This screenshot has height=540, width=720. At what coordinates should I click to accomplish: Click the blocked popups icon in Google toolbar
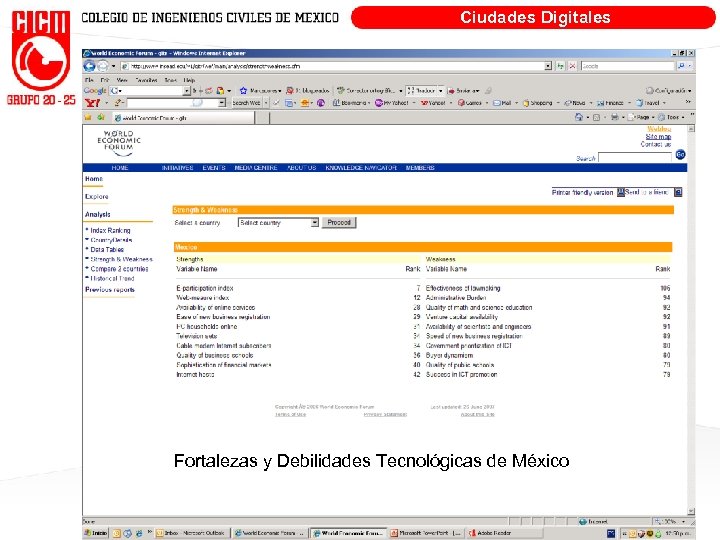[x=290, y=90]
